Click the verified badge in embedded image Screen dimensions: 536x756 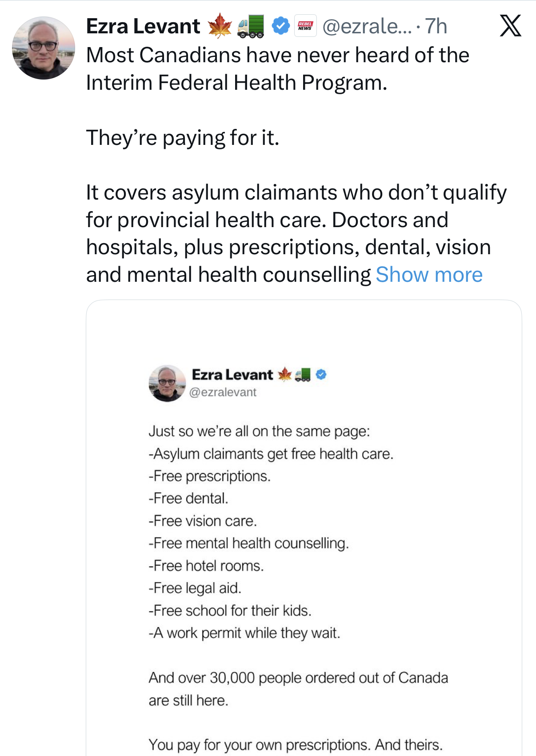321,375
